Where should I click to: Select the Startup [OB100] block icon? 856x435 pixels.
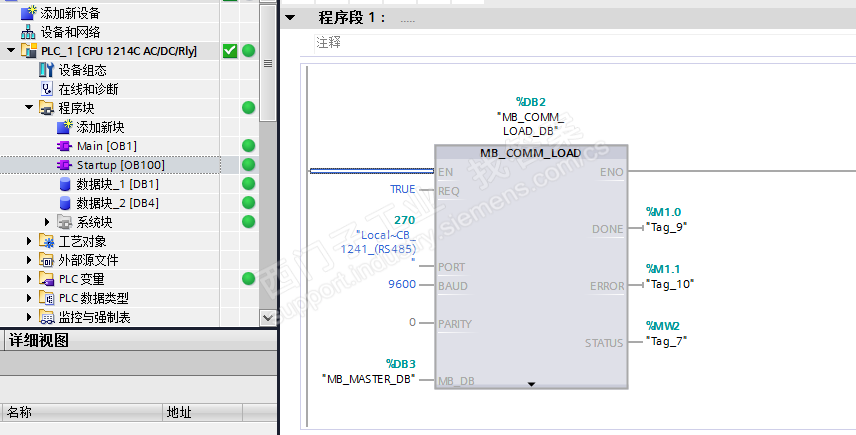[64, 165]
